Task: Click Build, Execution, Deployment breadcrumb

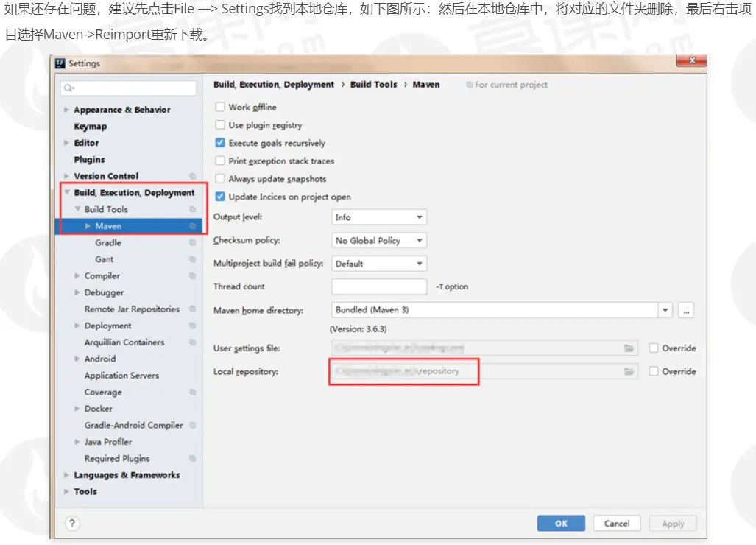Action: click(274, 85)
